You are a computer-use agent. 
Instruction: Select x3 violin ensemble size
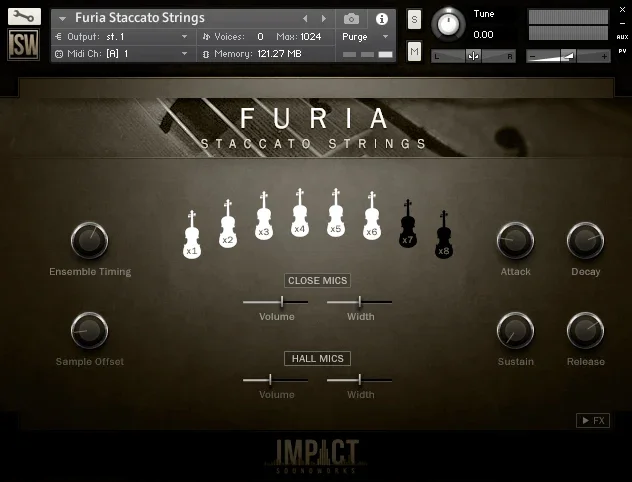(x=264, y=216)
